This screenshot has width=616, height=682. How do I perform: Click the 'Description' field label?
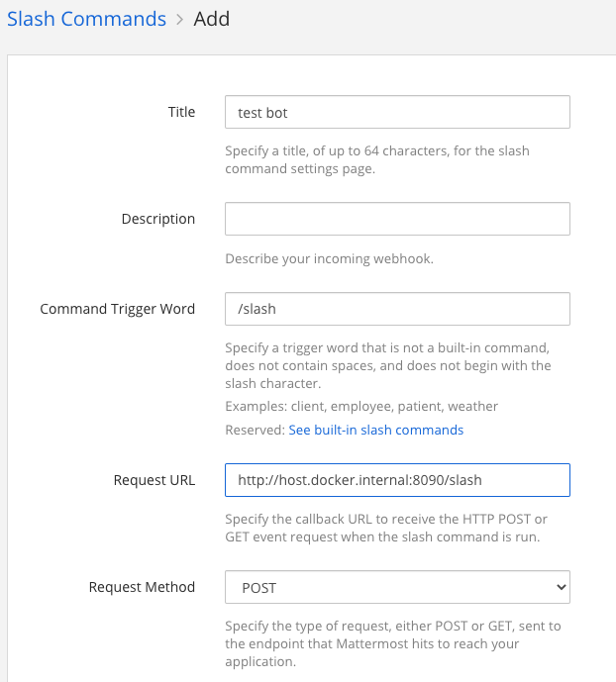coord(158,219)
